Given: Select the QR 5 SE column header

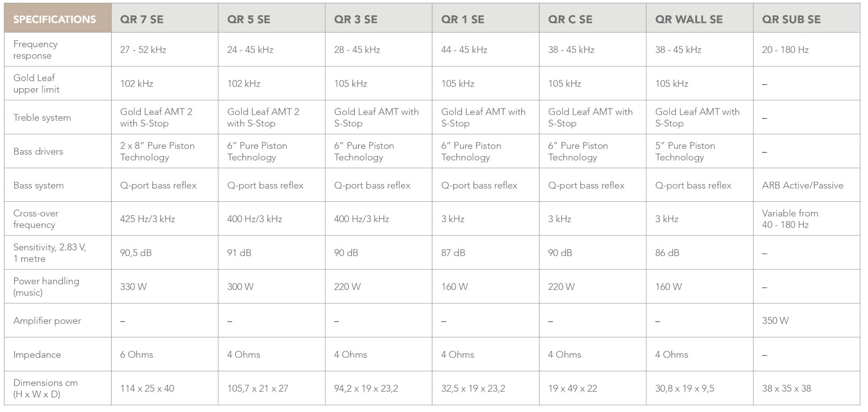Looking at the screenshot, I should pyautogui.click(x=249, y=19).
